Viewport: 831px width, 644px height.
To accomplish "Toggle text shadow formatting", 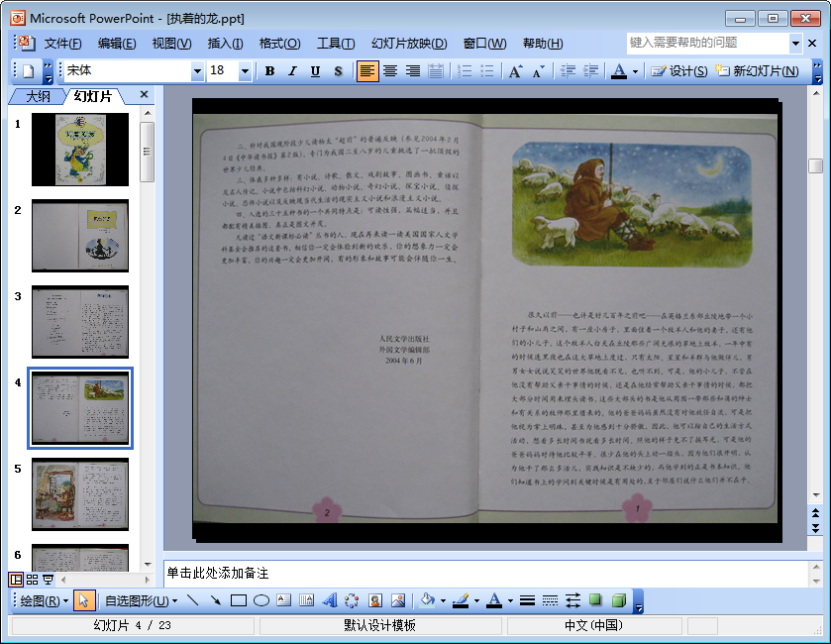I will pos(338,71).
